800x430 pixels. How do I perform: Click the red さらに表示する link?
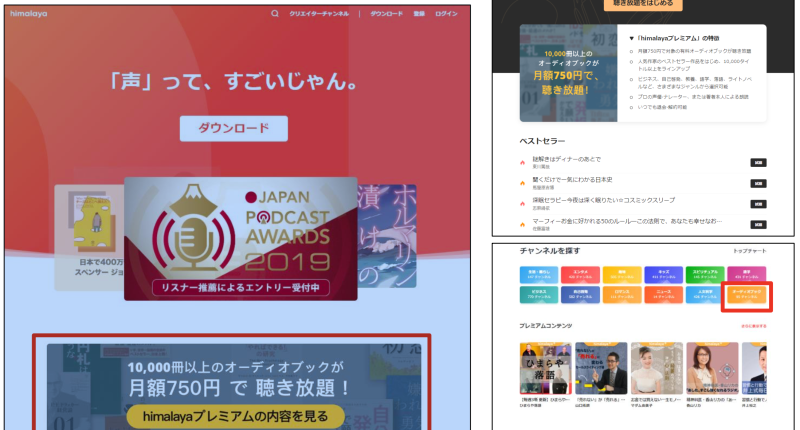[x=754, y=326]
